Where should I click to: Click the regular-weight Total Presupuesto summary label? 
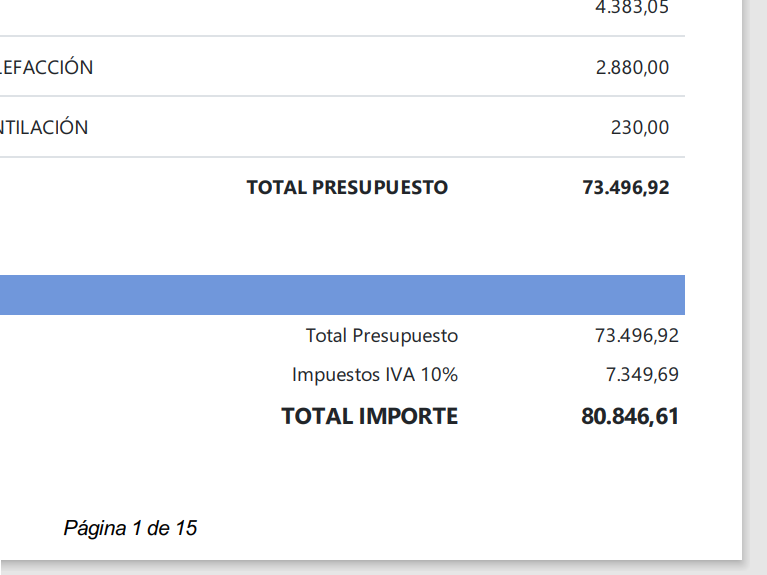(382, 336)
